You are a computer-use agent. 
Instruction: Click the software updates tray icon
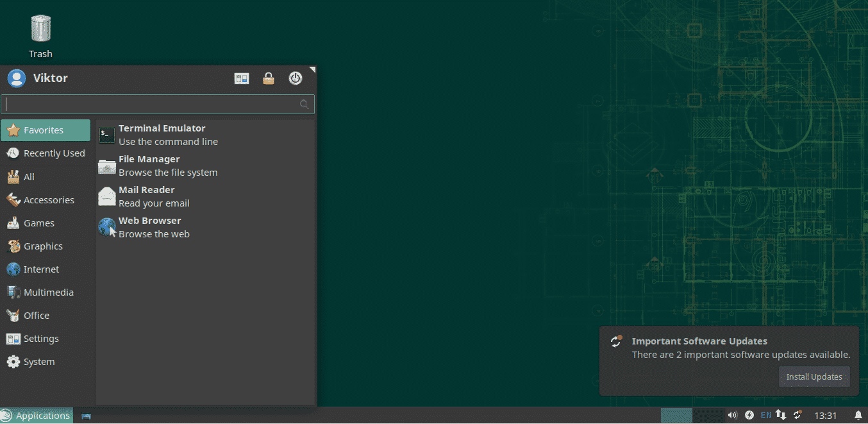pyautogui.click(x=797, y=415)
